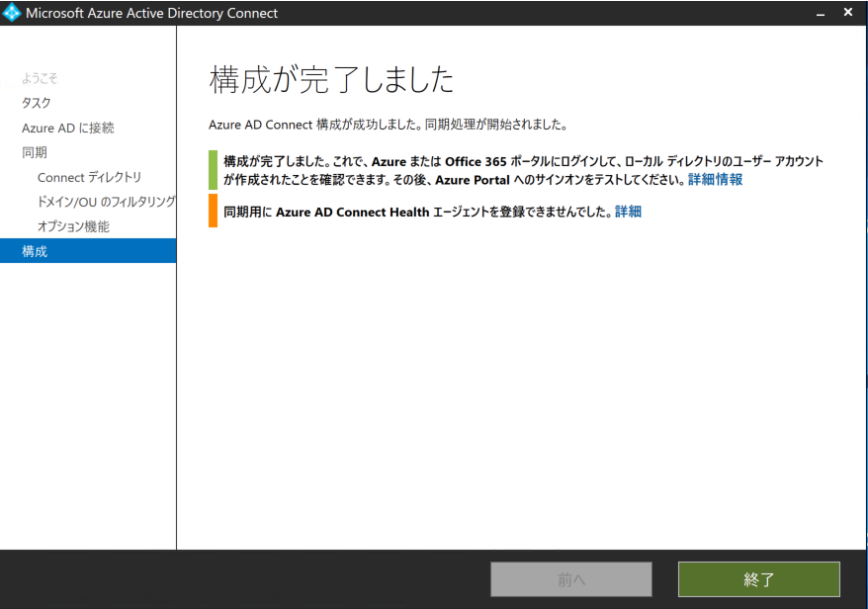Select the 同期 step in sidebar
This screenshot has height=609, width=868.
click(35, 152)
